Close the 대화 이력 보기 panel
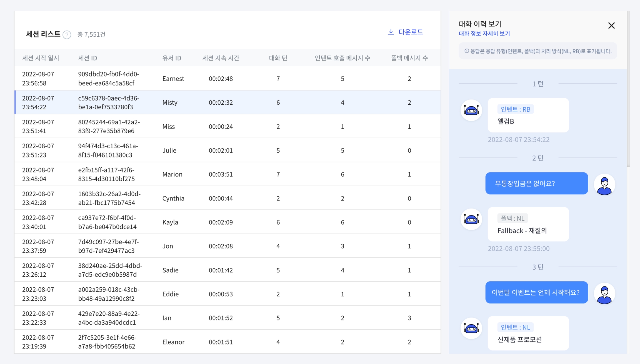The height and width of the screenshot is (364, 640). [x=611, y=26]
